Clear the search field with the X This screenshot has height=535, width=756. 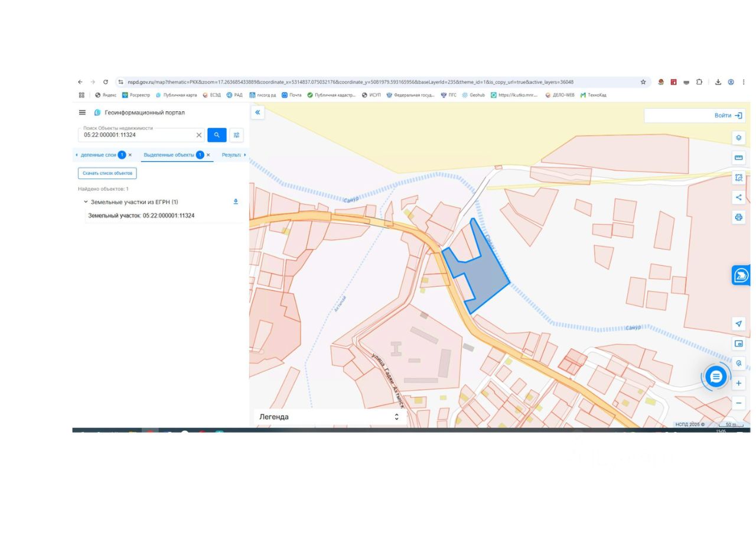pos(199,135)
